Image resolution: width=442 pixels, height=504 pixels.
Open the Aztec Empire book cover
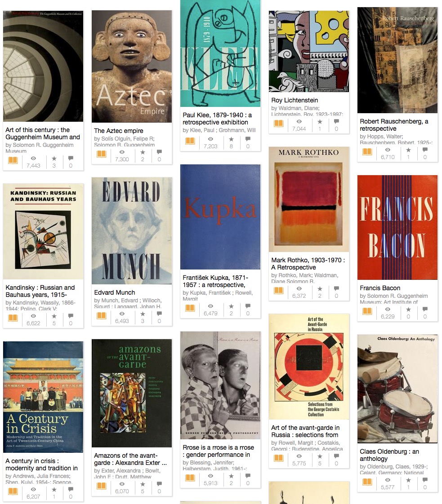(132, 66)
